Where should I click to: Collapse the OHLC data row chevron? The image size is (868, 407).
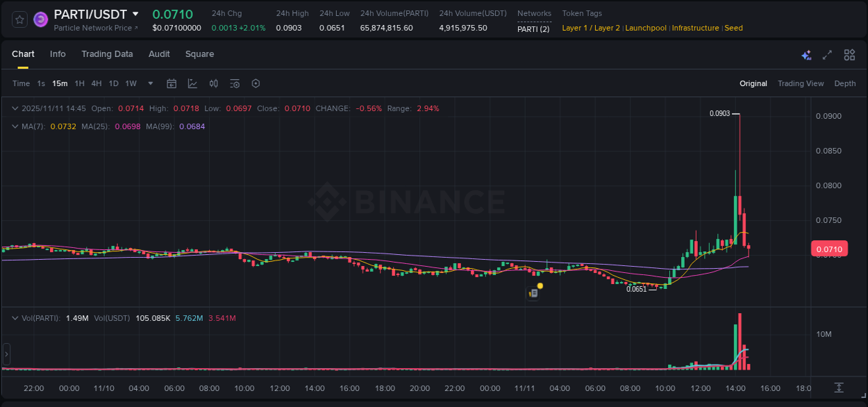15,108
